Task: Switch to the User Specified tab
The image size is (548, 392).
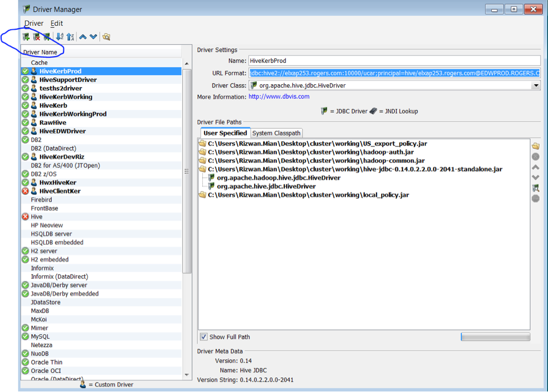Action: (x=225, y=133)
